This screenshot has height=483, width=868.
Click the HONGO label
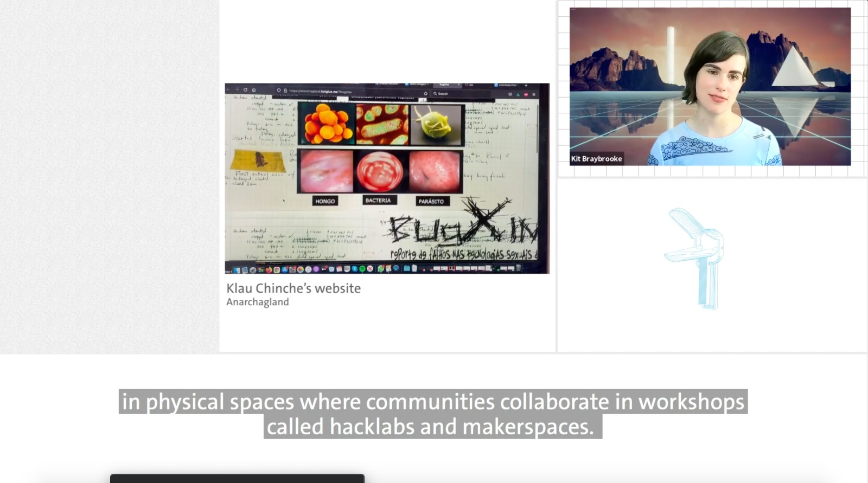tap(325, 201)
